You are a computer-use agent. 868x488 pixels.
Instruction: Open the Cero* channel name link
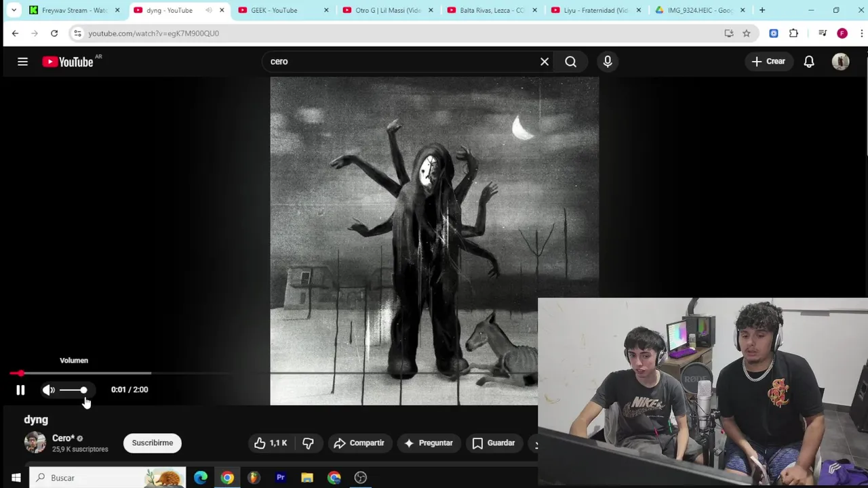pyautogui.click(x=63, y=439)
